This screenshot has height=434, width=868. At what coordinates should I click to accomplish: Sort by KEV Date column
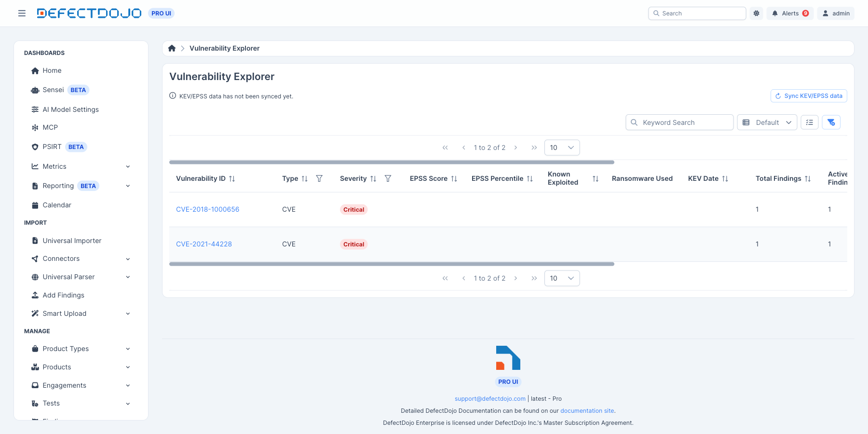(725, 178)
